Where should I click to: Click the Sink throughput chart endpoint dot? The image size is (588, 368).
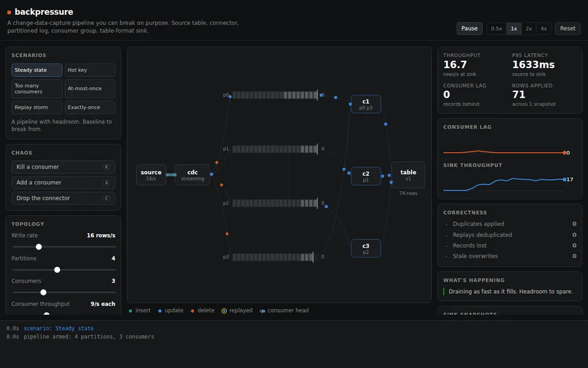(564, 180)
